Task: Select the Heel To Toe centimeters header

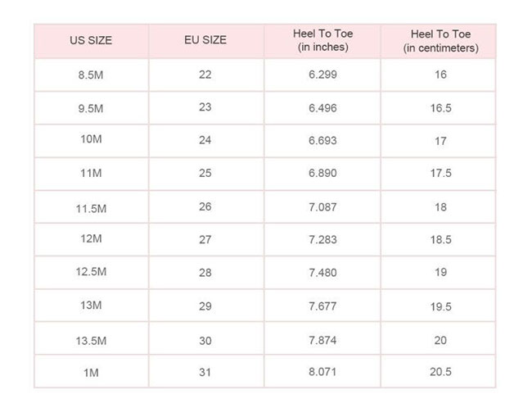Action: (440, 41)
